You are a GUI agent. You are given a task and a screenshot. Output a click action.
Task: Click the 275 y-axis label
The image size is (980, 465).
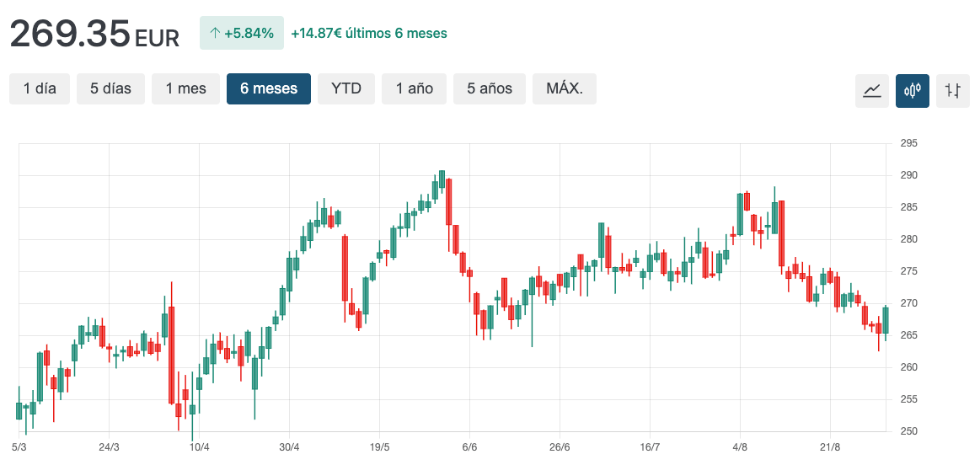(x=908, y=271)
